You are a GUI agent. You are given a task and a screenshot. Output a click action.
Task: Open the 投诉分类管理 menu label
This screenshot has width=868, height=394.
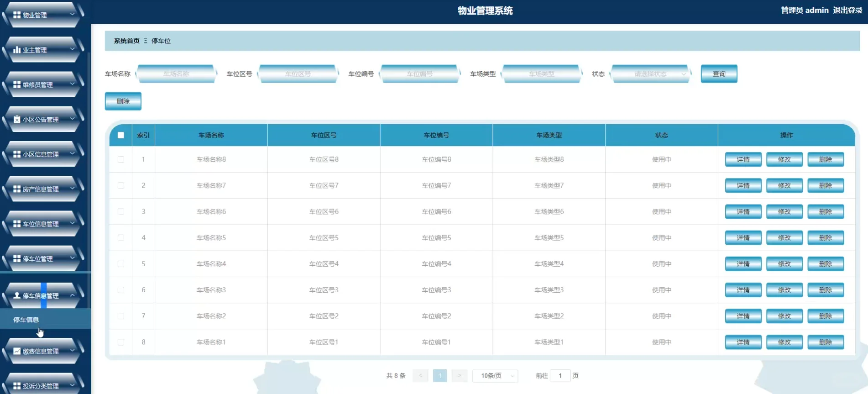41,386
